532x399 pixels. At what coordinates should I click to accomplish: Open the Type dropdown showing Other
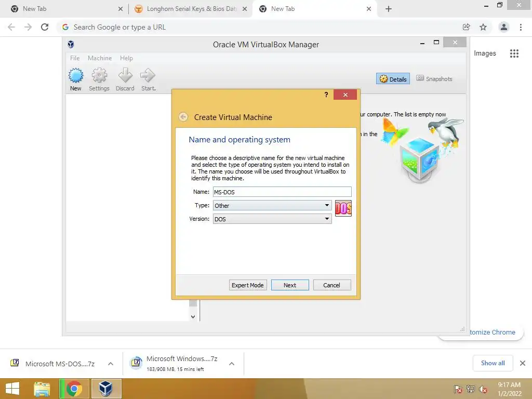coord(272,205)
